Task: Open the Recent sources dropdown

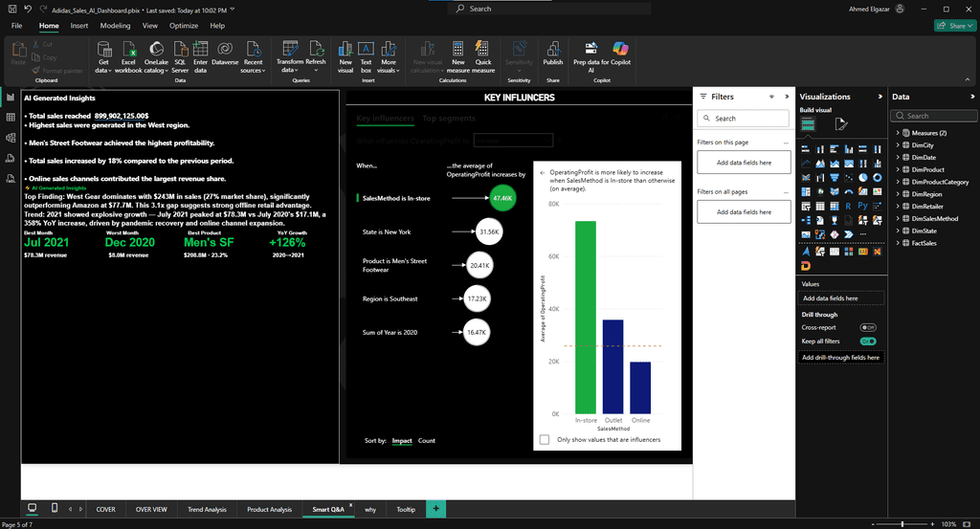Action: coord(253,56)
